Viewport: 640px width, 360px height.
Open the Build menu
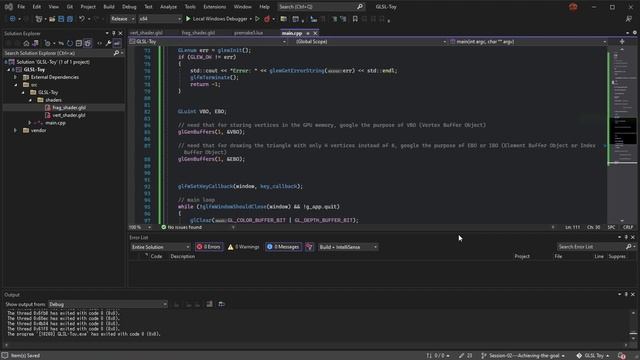[x=109, y=7]
